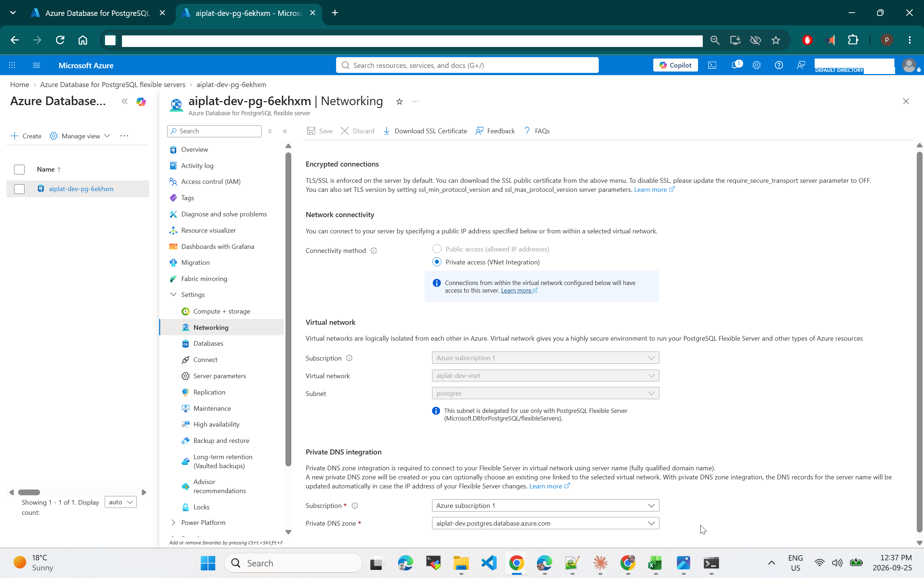Image resolution: width=924 pixels, height=578 pixels.
Task: Expand the Power Platform section
Action: (173, 523)
